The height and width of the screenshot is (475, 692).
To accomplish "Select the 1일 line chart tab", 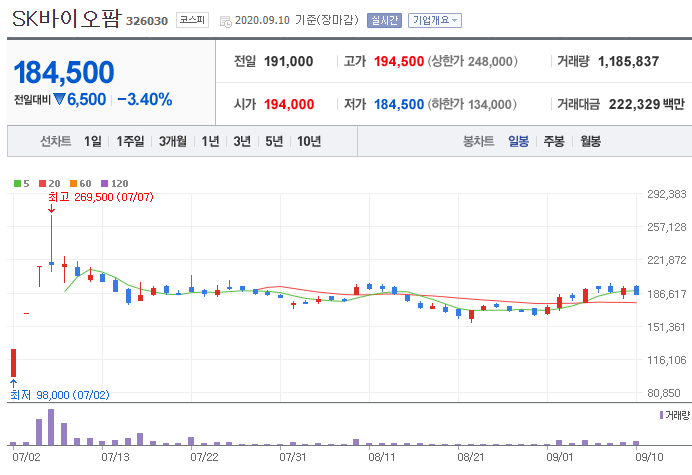I will tap(93, 141).
